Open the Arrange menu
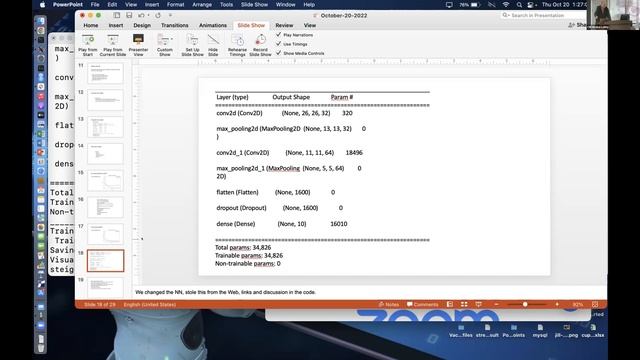Viewport: 640px width, 360px height. tap(202, 5)
